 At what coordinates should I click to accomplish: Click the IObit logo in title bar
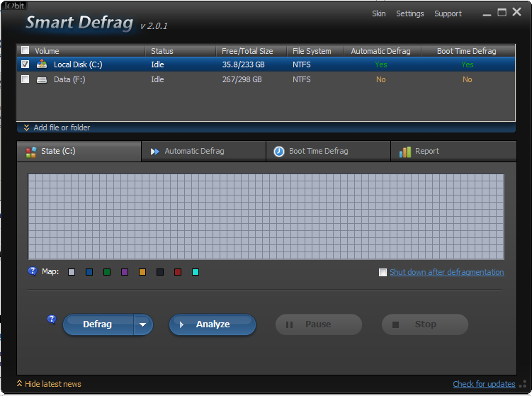click(x=15, y=6)
